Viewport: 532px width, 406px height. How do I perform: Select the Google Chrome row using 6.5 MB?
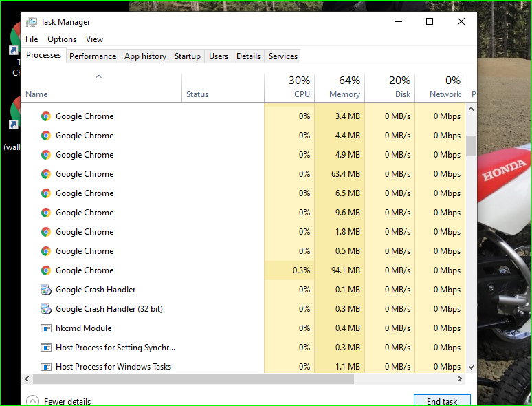coord(243,193)
